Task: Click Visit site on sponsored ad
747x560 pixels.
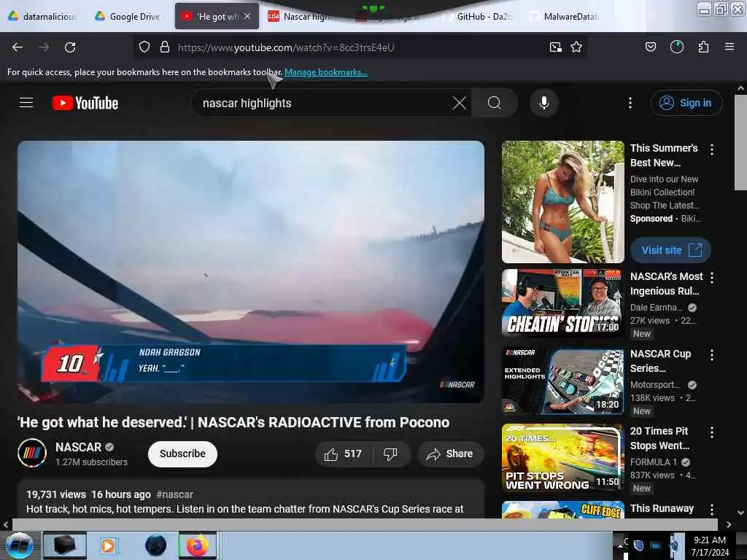Action: (x=670, y=250)
